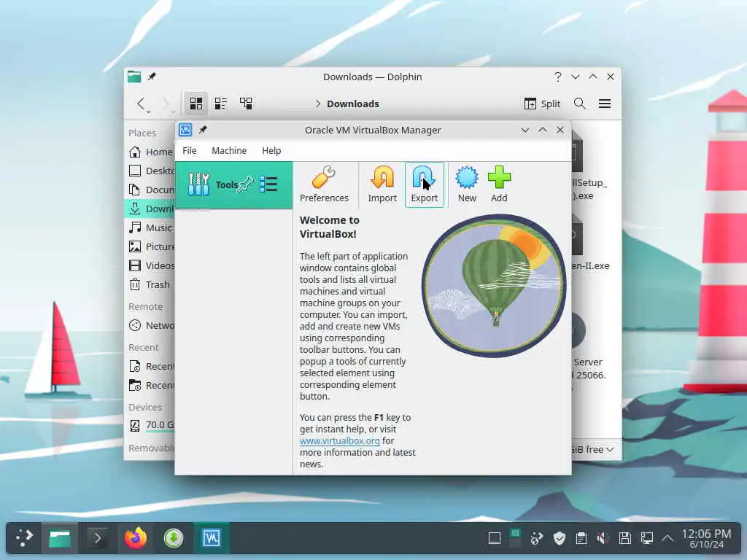Switch Dolphin to icons view
The height and width of the screenshot is (560, 747).
point(196,104)
